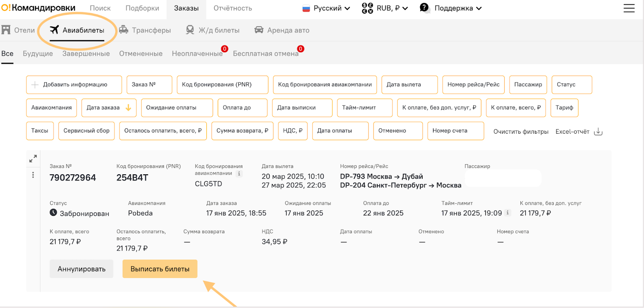
Task: Click the Авиабилеты airplane icon
Action: [54, 30]
